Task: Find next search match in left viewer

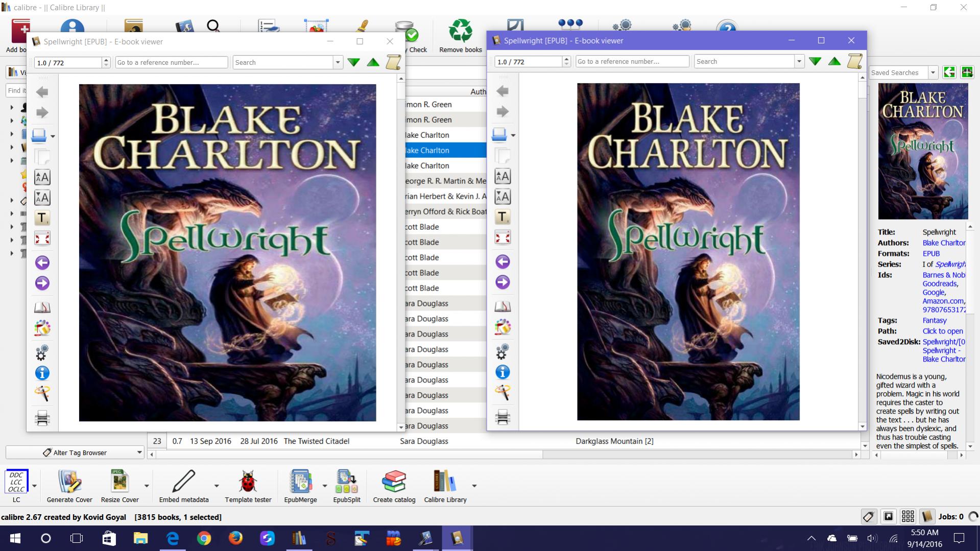Action: tap(353, 62)
